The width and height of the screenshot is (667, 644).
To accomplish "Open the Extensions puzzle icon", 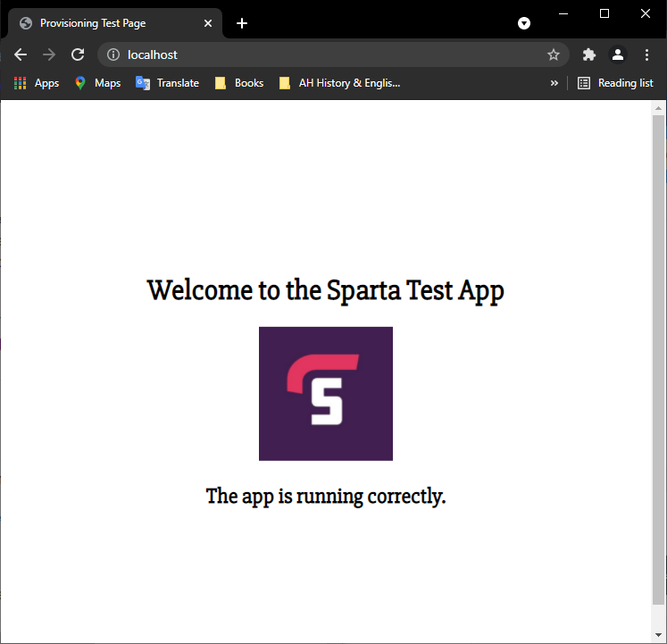I will 588,54.
